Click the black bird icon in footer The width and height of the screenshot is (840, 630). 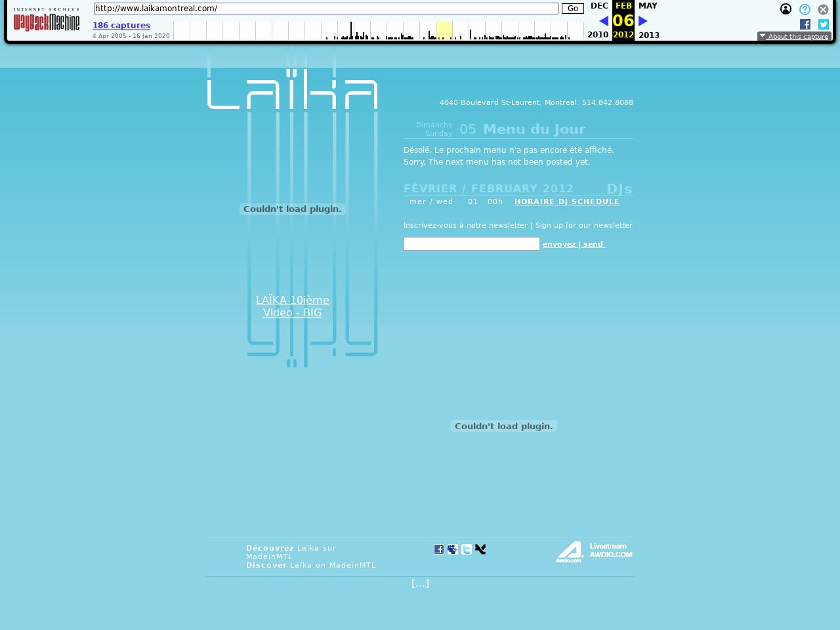pos(480,549)
